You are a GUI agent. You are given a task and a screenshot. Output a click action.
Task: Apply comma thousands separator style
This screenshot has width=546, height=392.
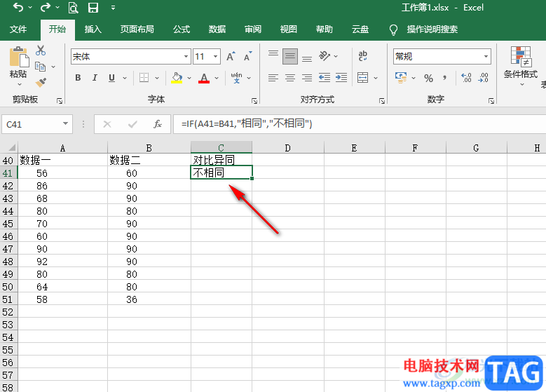click(444, 78)
